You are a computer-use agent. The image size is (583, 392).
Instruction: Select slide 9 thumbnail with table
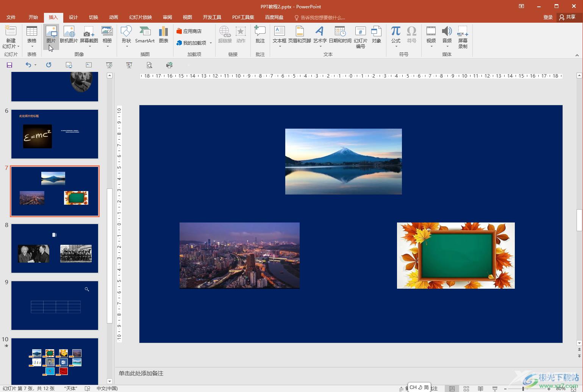(x=55, y=305)
